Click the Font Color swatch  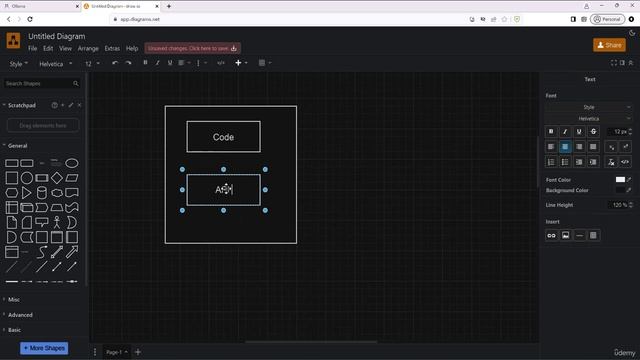620,180
